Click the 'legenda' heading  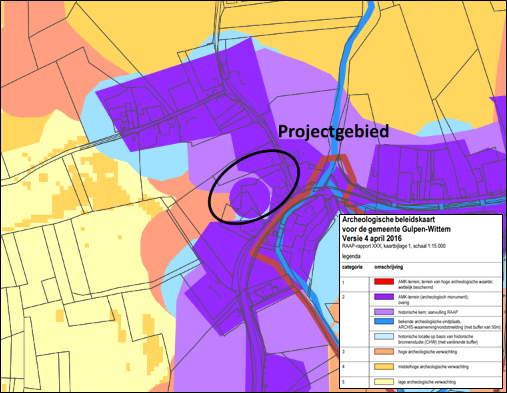[351, 256]
